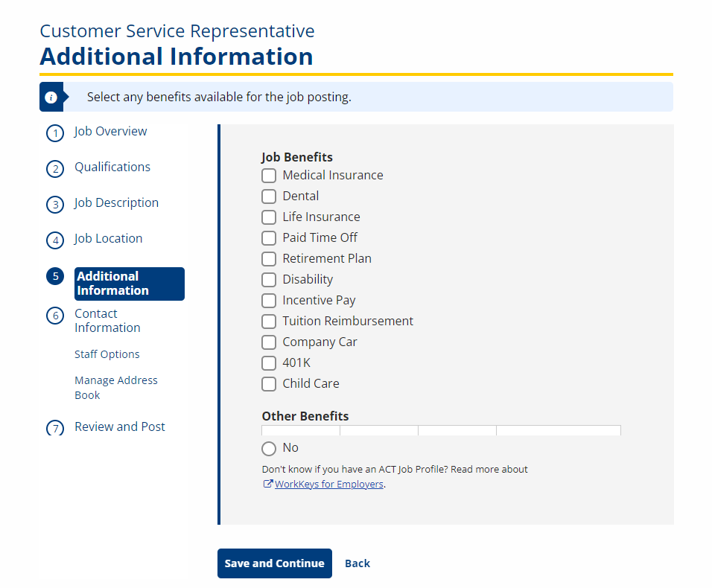Viewport: 712px width, 588px height.
Task: Click the step 6 circle icon
Action: (x=55, y=316)
